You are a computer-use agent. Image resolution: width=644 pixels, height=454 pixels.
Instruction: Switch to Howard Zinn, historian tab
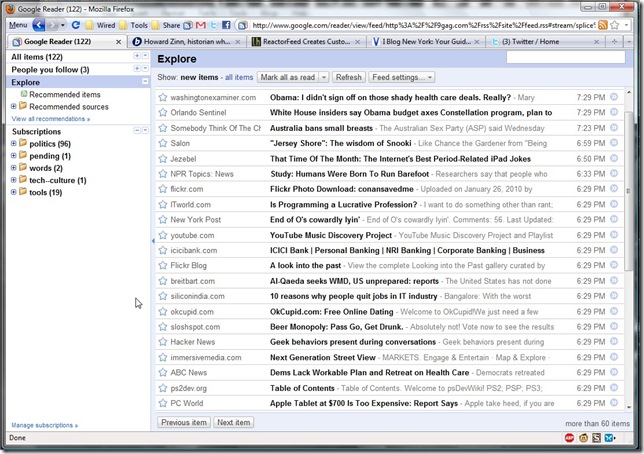coord(187,41)
